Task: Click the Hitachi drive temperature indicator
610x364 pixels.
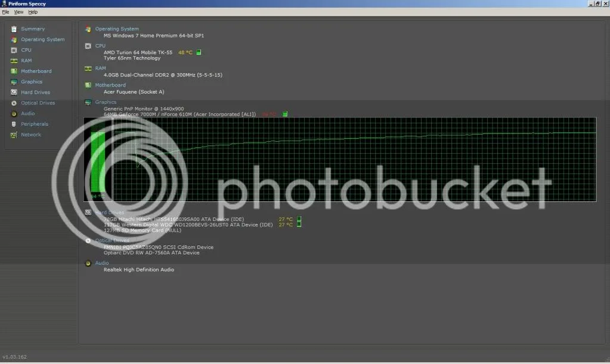Action: (x=299, y=219)
